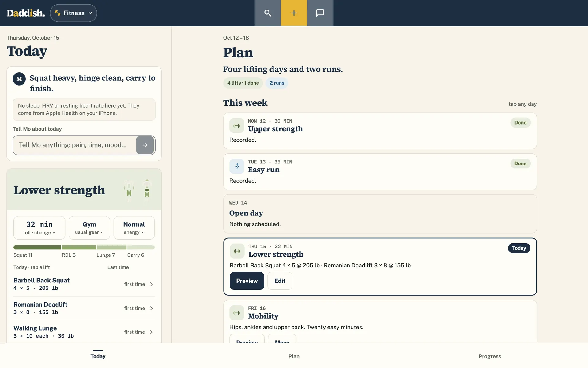The height and width of the screenshot is (368, 588).
Task: Click the dumbbell icon on Upper strength
Action: tap(237, 125)
